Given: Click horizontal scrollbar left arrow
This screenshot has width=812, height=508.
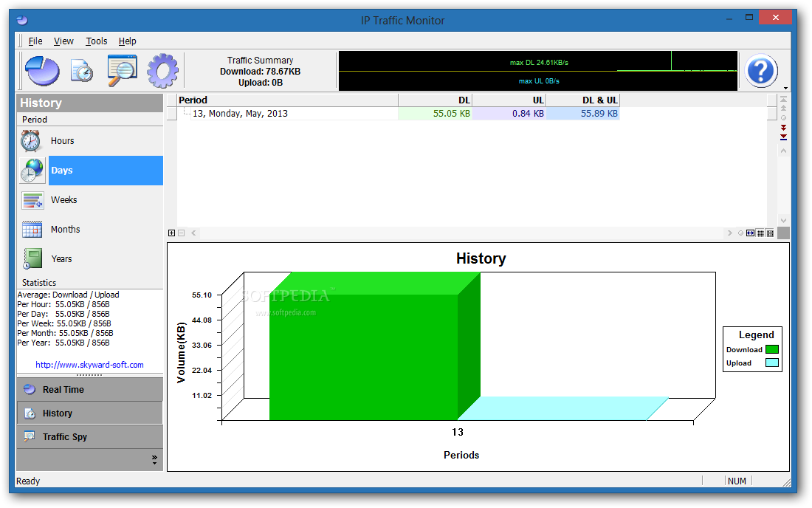Looking at the screenshot, I should 193,233.
